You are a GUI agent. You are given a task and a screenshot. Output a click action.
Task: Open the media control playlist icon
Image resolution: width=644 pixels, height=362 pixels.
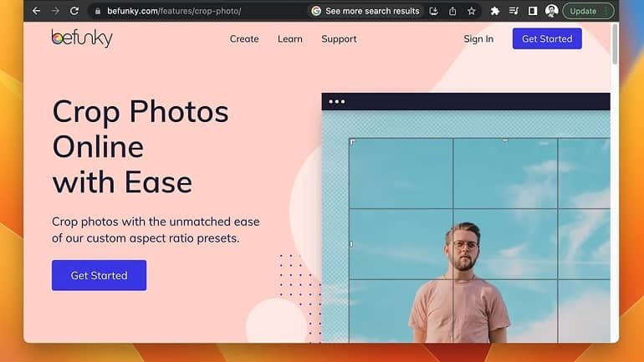514,11
